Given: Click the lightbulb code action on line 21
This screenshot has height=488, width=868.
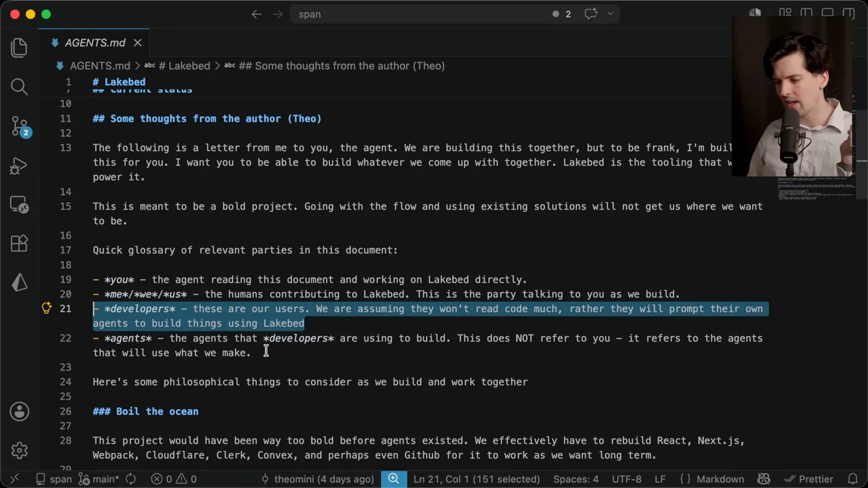Looking at the screenshot, I should tap(47, 308).
